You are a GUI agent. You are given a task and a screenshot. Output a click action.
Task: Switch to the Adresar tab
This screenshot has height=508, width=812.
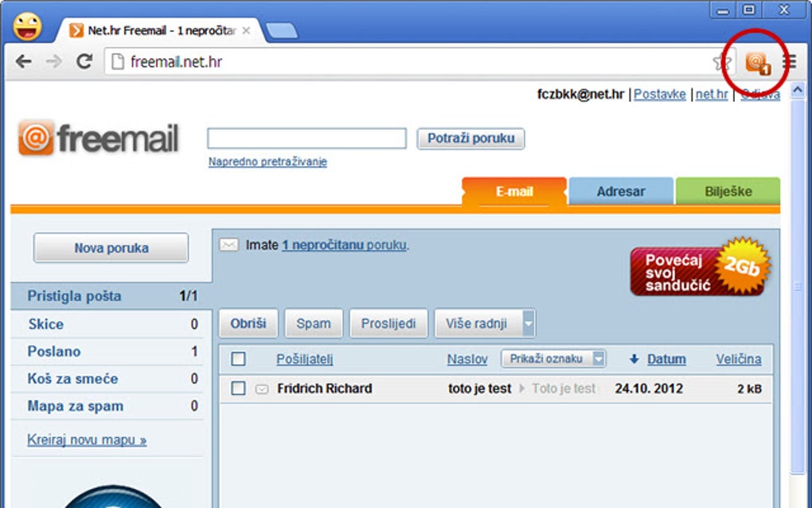(x=620, y=191)
